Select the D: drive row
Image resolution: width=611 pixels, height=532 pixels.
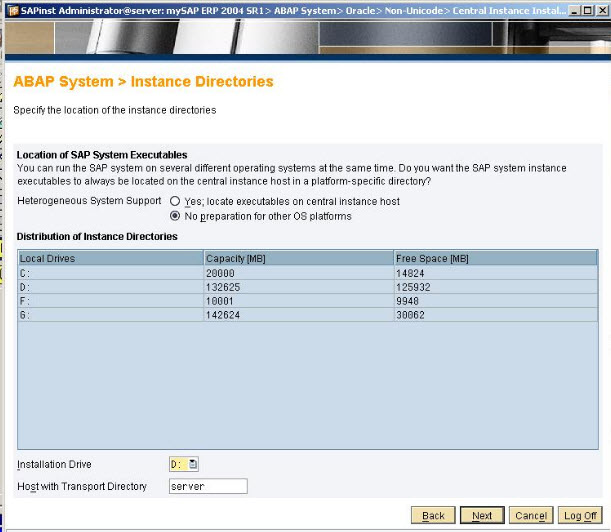coord(308,287)
